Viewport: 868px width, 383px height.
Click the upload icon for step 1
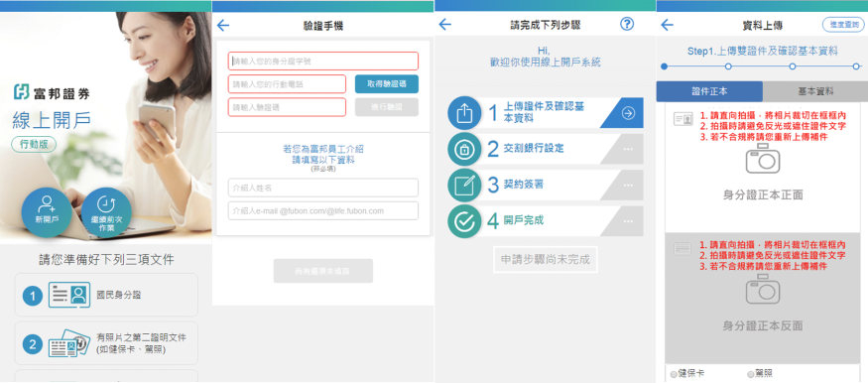[x=465, y=113]
